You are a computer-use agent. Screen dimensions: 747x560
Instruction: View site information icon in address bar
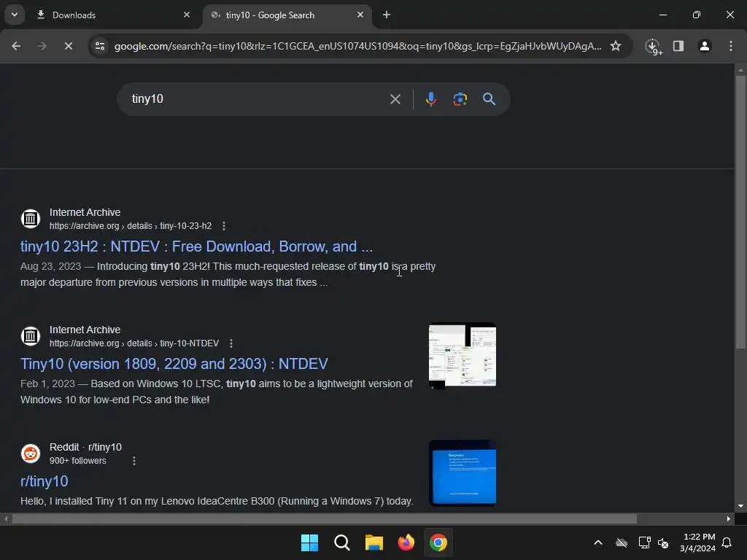pyautogui.click(x=100, y=46)
